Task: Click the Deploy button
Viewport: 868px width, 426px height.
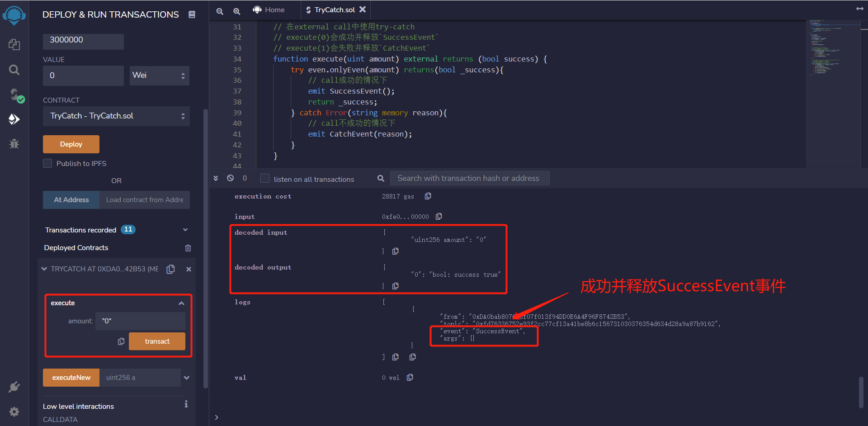Action: pyautogui.click(x=71, y=144)
